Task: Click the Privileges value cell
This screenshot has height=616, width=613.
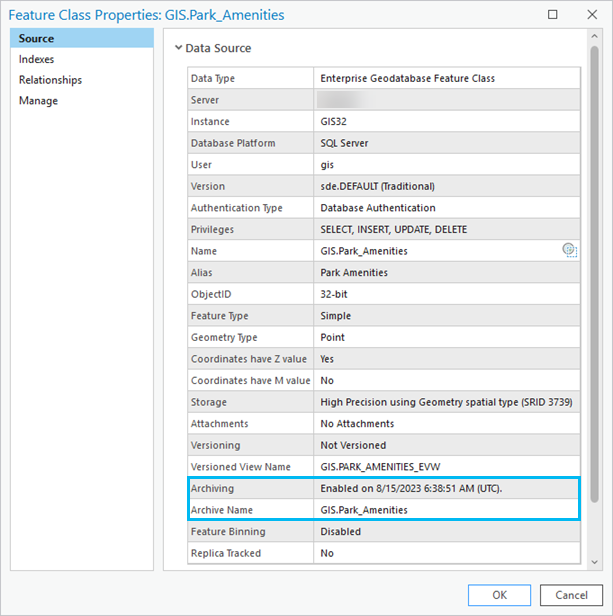Action: (393, 230)
